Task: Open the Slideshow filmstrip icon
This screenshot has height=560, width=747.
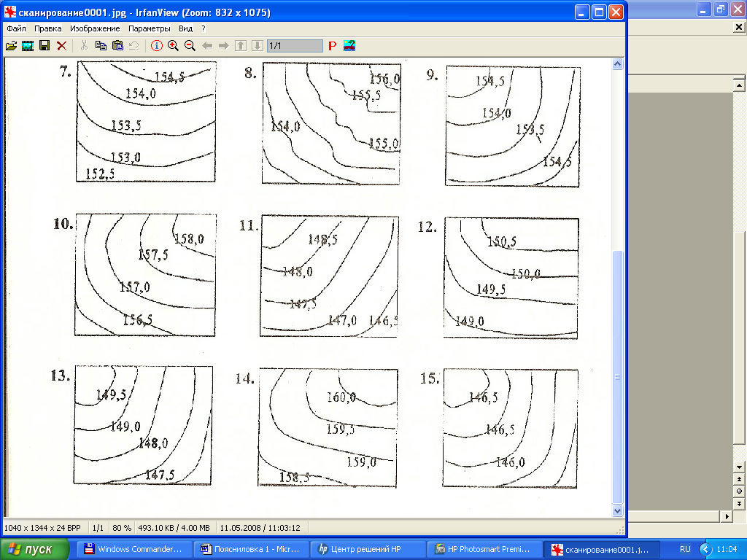Action: 28,46
